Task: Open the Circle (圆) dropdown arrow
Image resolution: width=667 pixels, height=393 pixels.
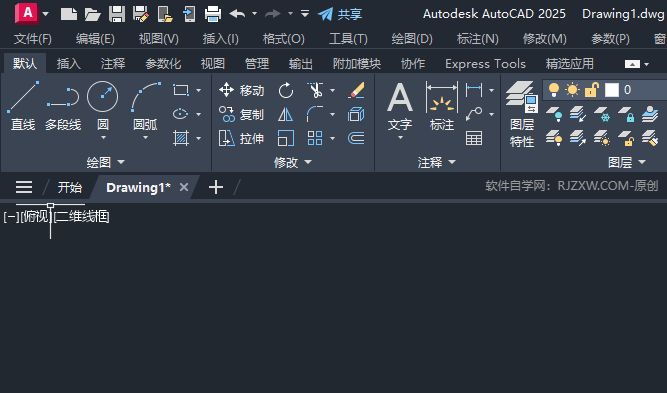Action: (x=103, y=138)
